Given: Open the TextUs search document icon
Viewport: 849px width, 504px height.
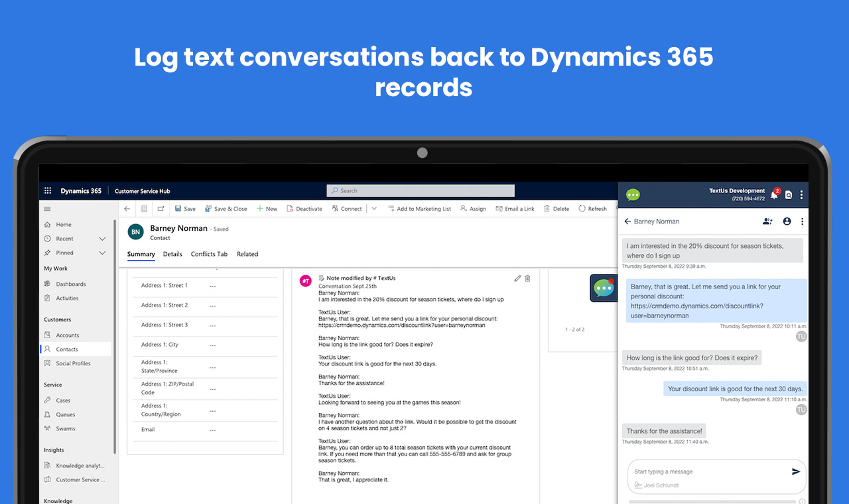Looking at the screenshot, I should 789,195.
